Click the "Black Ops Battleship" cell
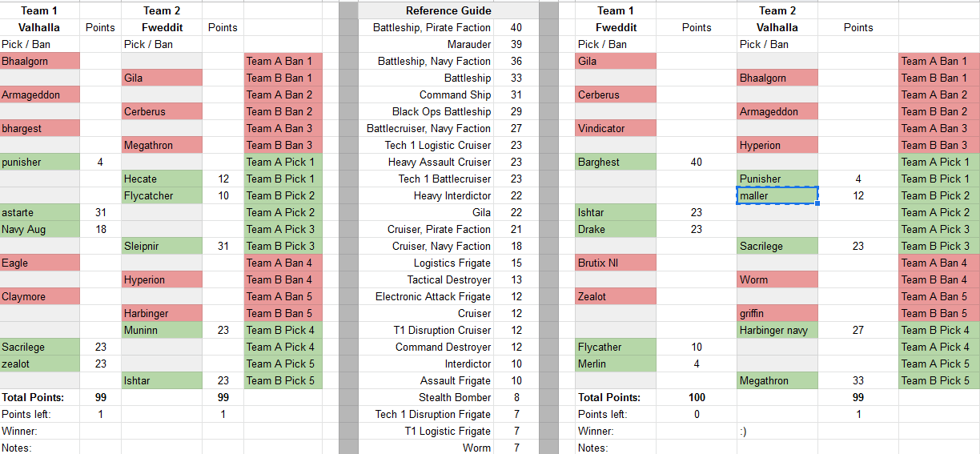This screenshot has width=980, height=454. pyautogui.click(x=441, y=111)
